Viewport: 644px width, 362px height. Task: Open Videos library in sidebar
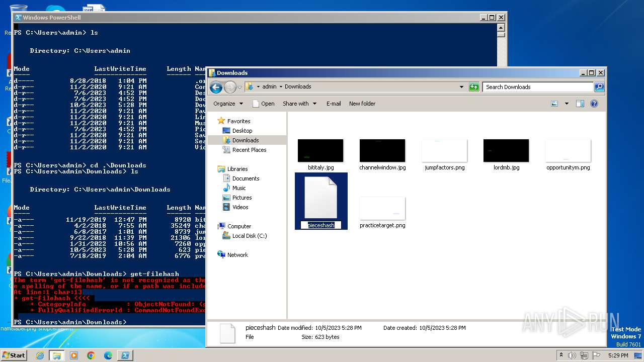[x=240, y=207]
